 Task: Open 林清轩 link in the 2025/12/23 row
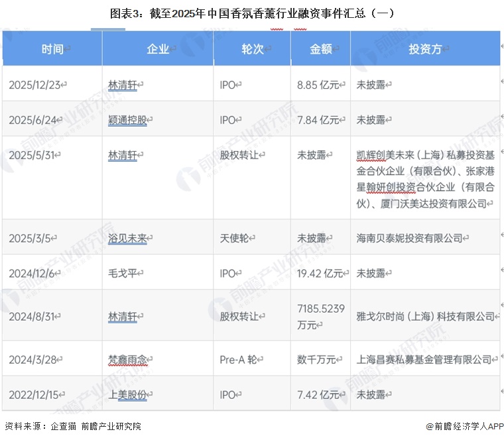click(123, 85)
